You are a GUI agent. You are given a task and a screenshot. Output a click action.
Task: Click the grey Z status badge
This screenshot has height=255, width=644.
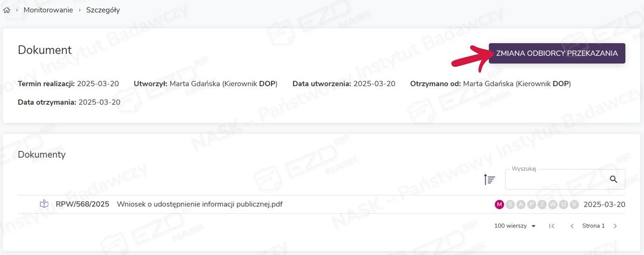542,204
